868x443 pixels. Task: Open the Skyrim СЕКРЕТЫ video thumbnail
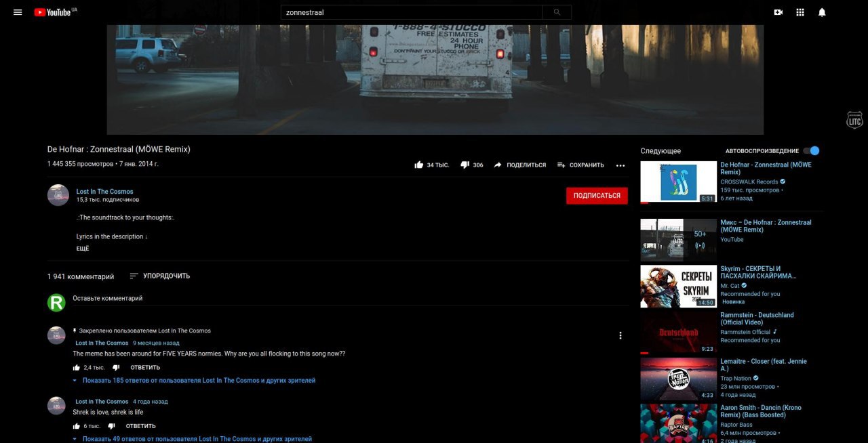(679, 287)
